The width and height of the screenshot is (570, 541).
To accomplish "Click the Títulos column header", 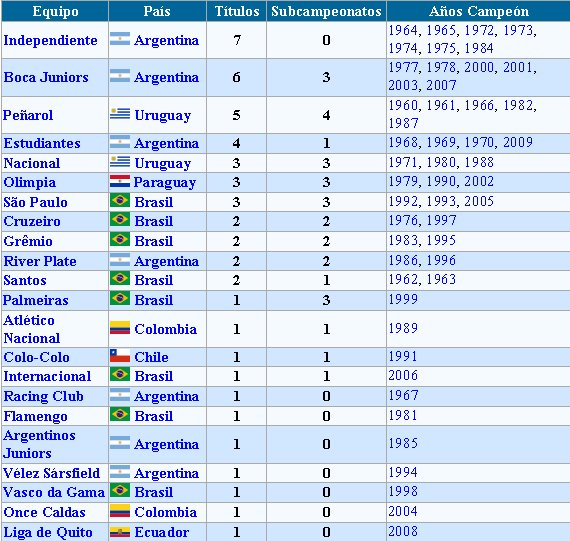I will coord(237,11).
